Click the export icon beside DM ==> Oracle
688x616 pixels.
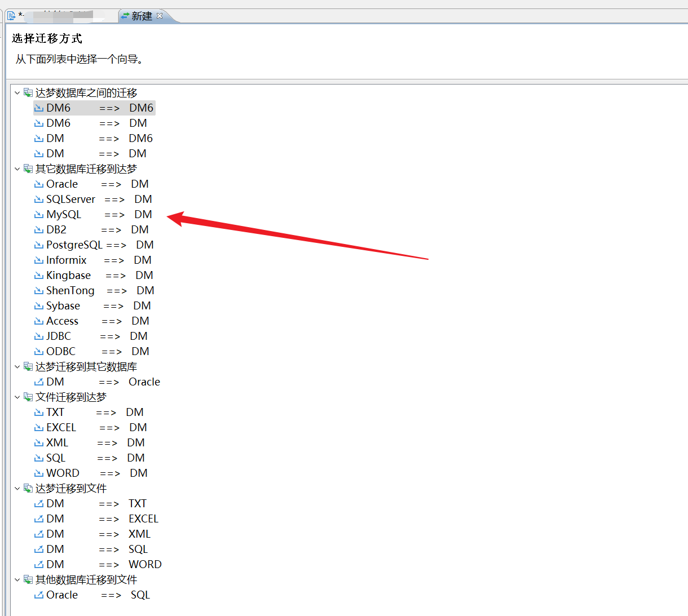(x=39, y=382)
